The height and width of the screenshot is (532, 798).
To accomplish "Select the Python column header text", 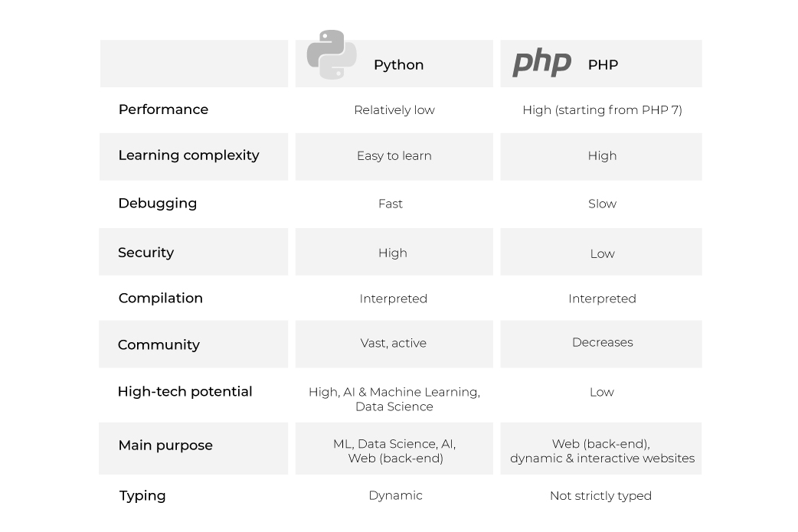I will tap(398, 65).
